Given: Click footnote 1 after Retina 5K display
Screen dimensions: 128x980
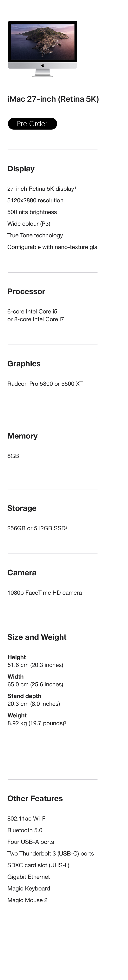Looking at the screenshot, I should click(x=75, y=188).
